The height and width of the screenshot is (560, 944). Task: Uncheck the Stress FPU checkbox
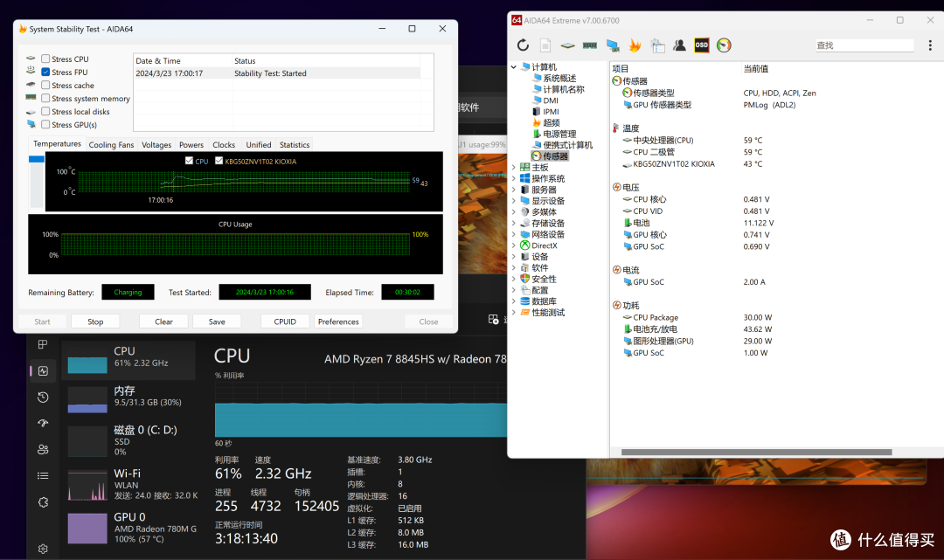tap(45, 73)
